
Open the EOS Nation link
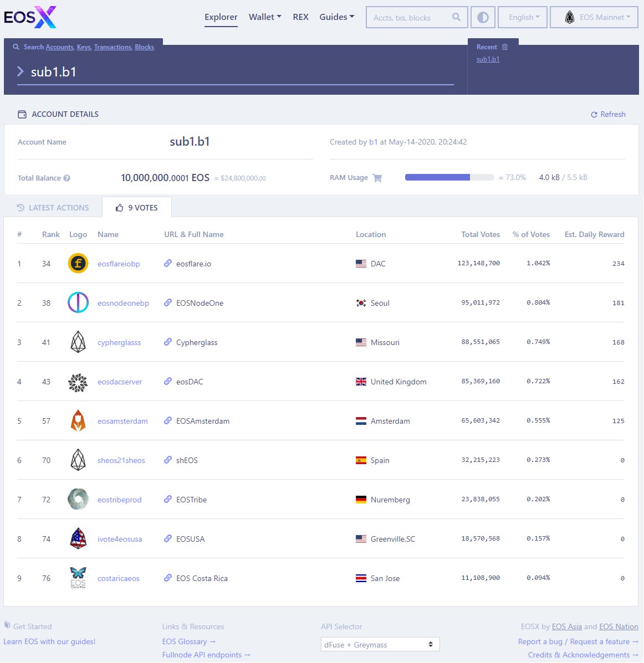click(619, 626)
